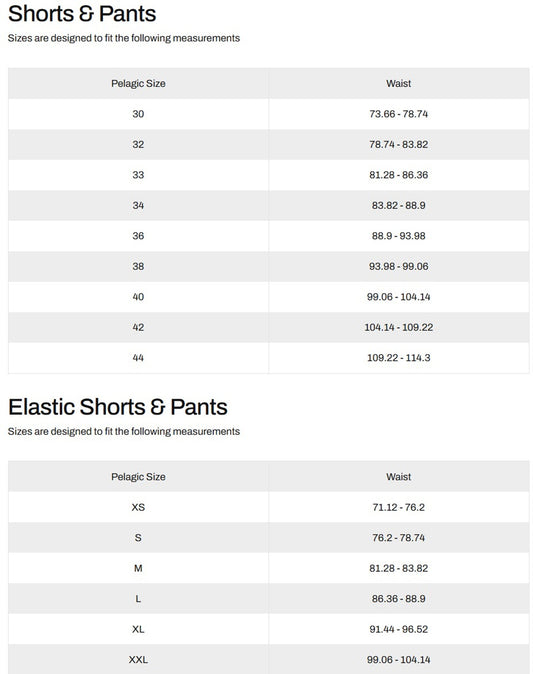Viewport: 533px width, 674px height.
Task: Select waist range 91.44 - 96.52
Action: coord(398,629)
